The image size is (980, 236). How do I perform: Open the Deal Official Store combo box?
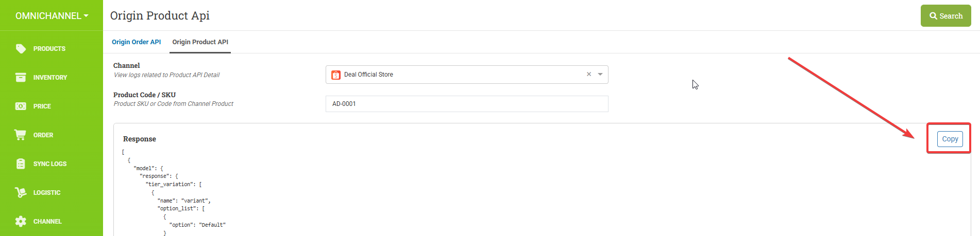click(x=459, y=75)
